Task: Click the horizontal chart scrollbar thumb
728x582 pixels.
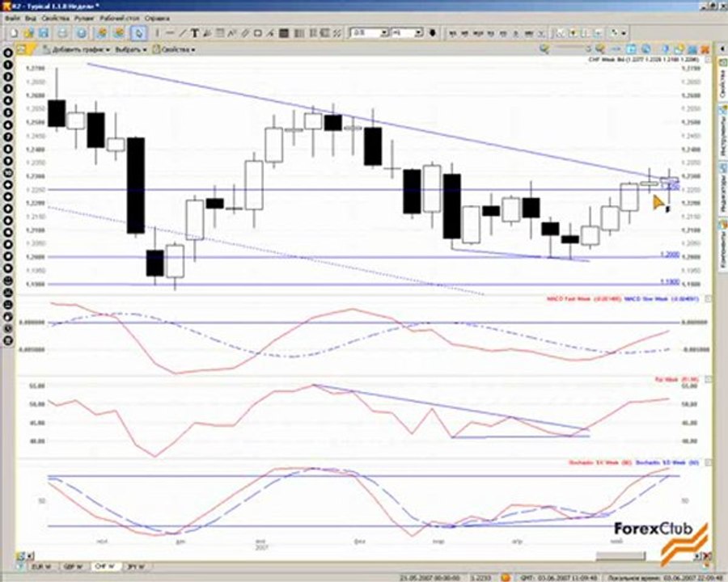Action: tap(620, 556)
